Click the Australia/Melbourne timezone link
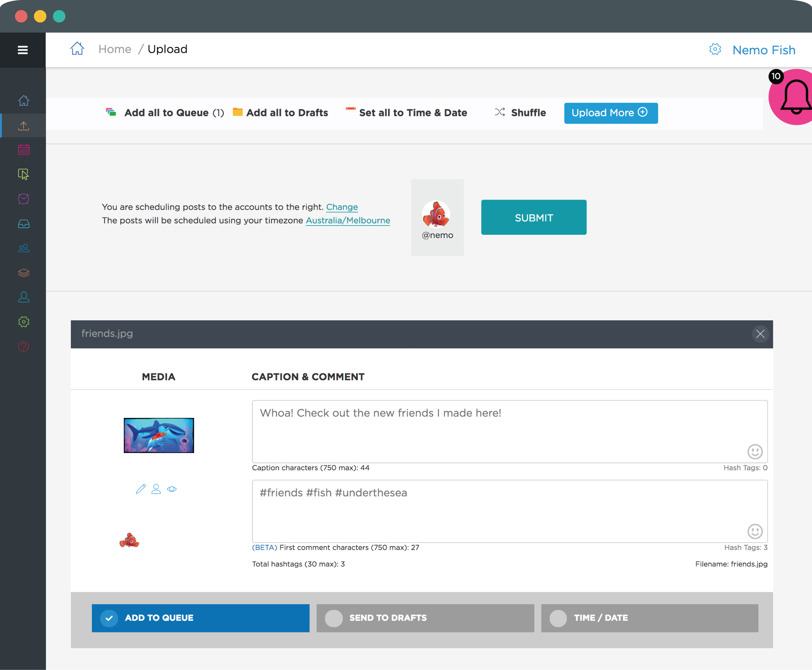Viewport: 812px width, 670px height. click(x=348, y=220)
